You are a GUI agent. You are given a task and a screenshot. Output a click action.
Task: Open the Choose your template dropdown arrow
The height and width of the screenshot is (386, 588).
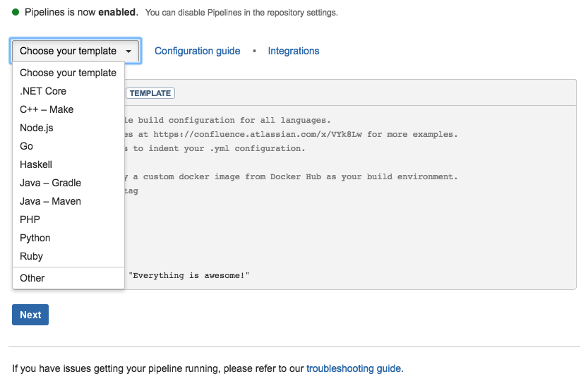128,52
